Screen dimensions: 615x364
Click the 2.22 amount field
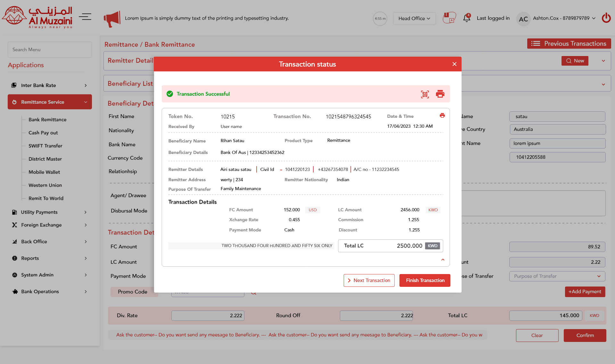click(x=557, y=262)
